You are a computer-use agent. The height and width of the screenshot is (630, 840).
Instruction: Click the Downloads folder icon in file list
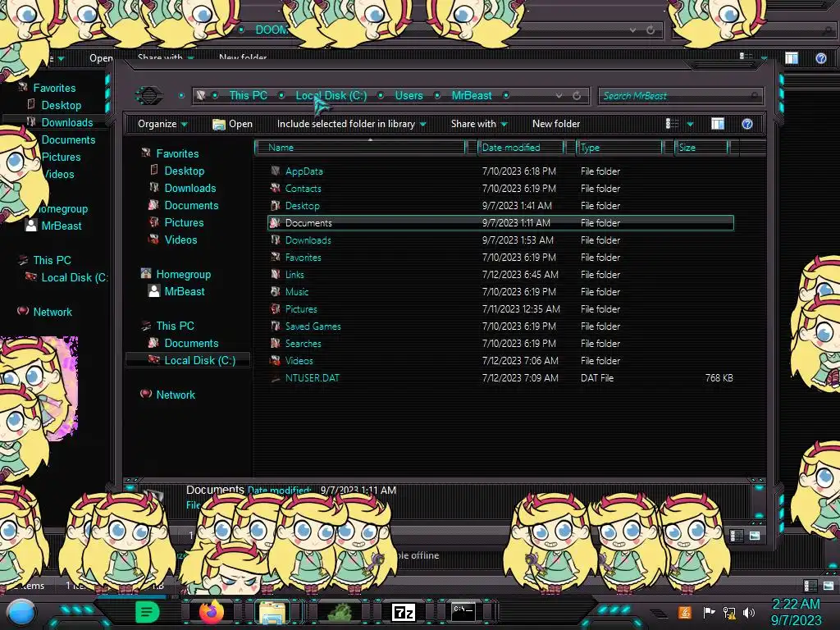click(276, 240)
